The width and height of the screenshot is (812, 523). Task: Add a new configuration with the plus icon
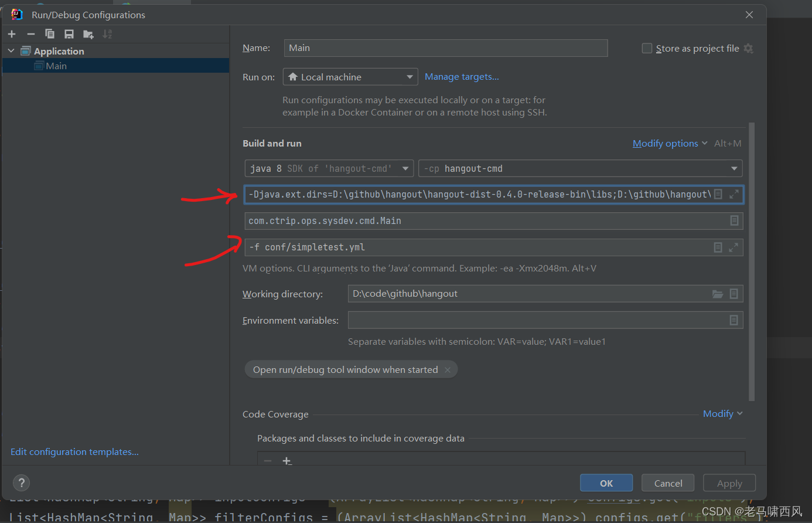pos(12,34)
